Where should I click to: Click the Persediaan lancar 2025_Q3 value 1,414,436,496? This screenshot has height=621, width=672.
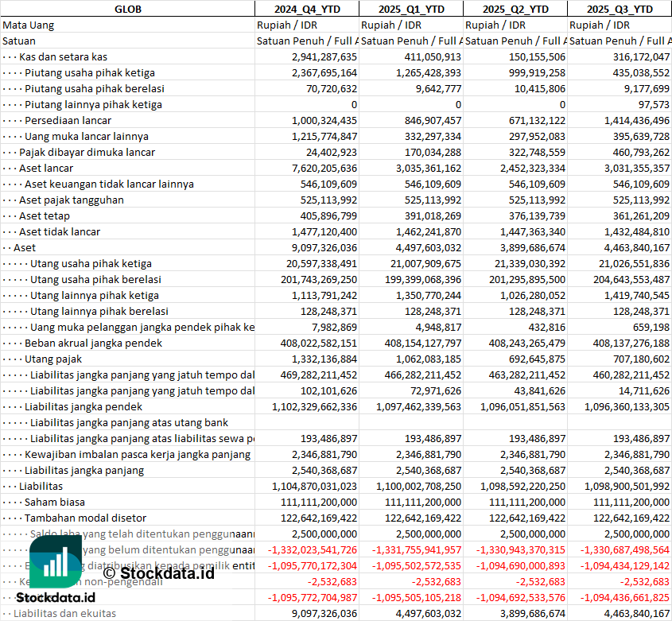pos(627,120)
